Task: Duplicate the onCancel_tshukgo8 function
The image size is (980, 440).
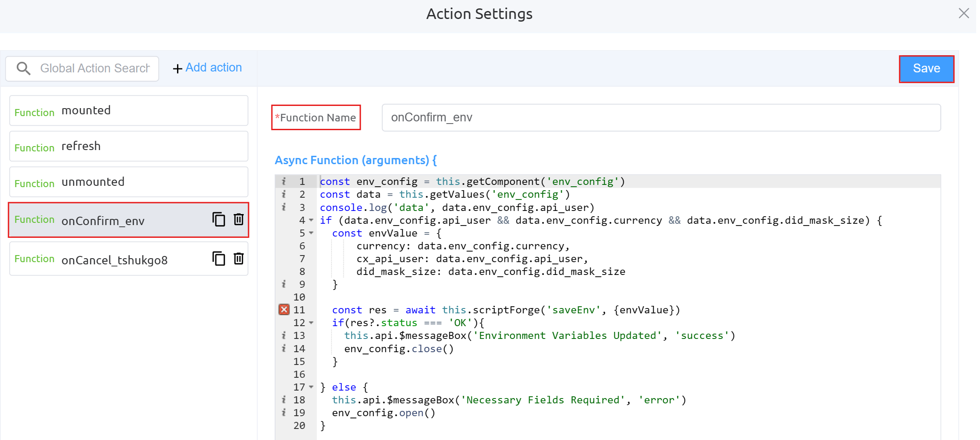Action: pos(219,259)
